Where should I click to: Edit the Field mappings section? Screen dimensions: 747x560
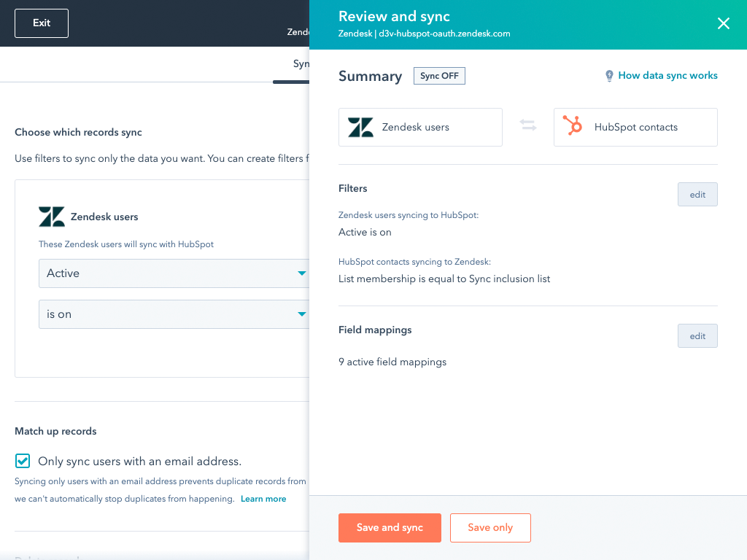click(697, 335)
